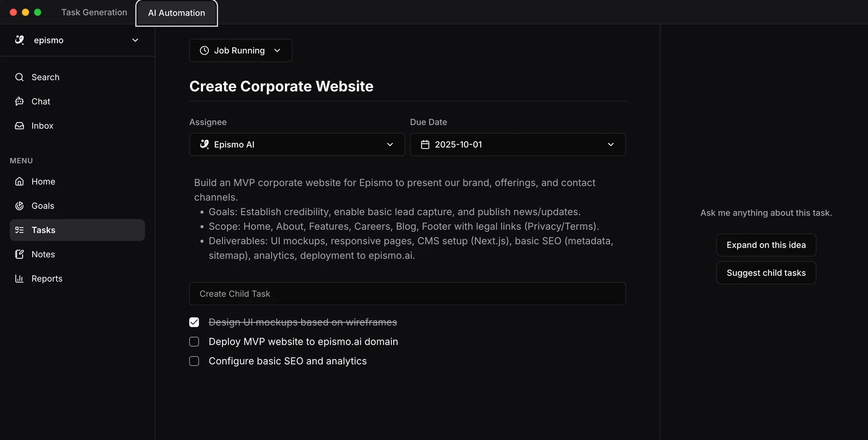Click the Reports bar chart icon
This screenshot has width=868, height=440.
tap(20, 279)
